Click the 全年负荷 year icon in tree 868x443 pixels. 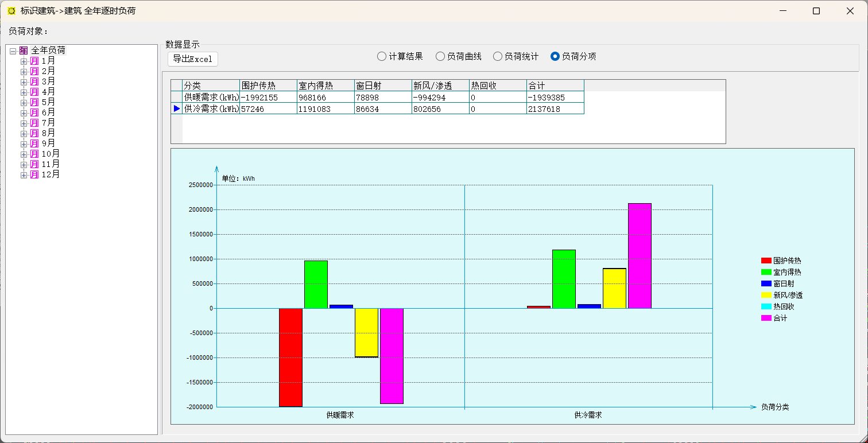(x=24, y=50)
